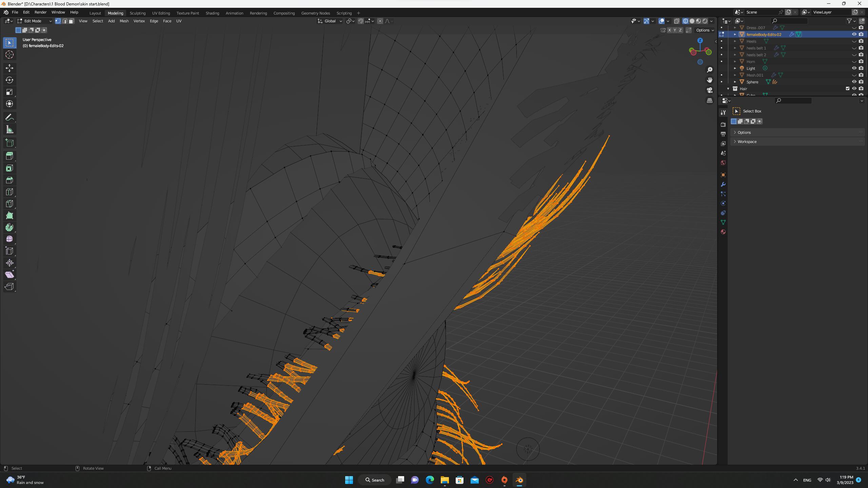Select the Cursor tool in toolbar

point(9,55)
